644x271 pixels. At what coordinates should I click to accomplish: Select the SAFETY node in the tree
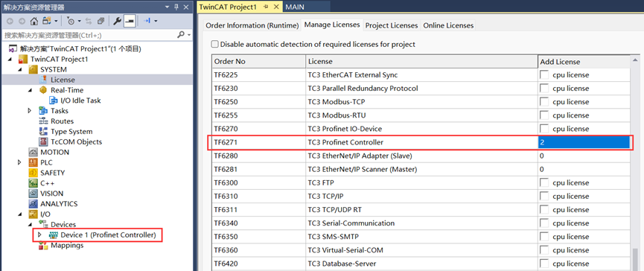click(x=52, y=173)
